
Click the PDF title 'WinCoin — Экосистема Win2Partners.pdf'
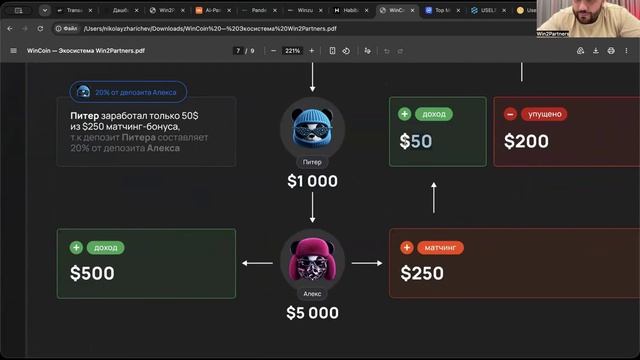click(x=86, y=51)
